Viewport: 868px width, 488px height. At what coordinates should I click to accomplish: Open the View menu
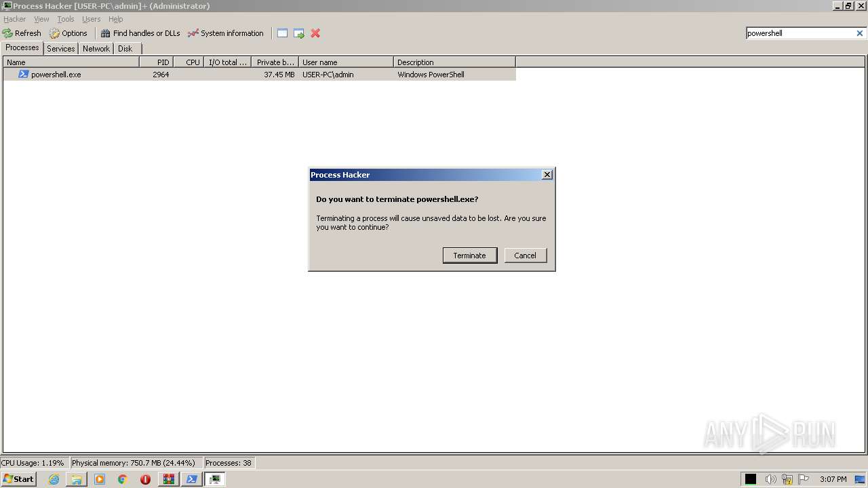tap(41, 19)
